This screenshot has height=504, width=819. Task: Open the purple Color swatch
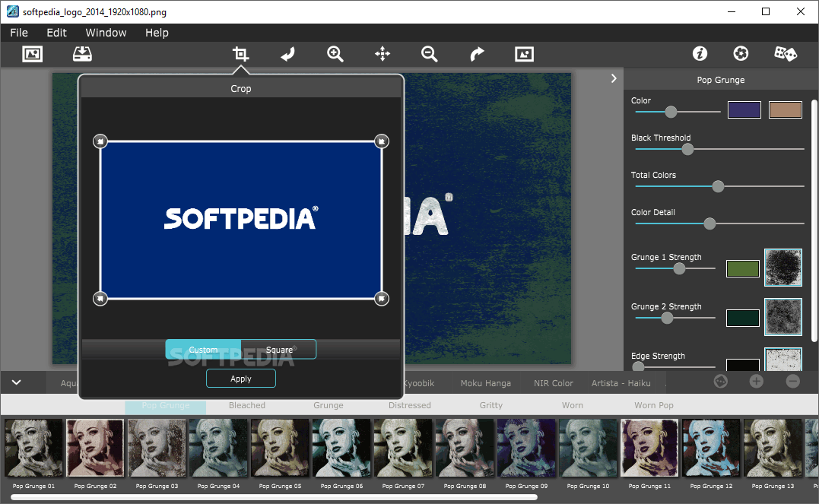pos(744,109)
